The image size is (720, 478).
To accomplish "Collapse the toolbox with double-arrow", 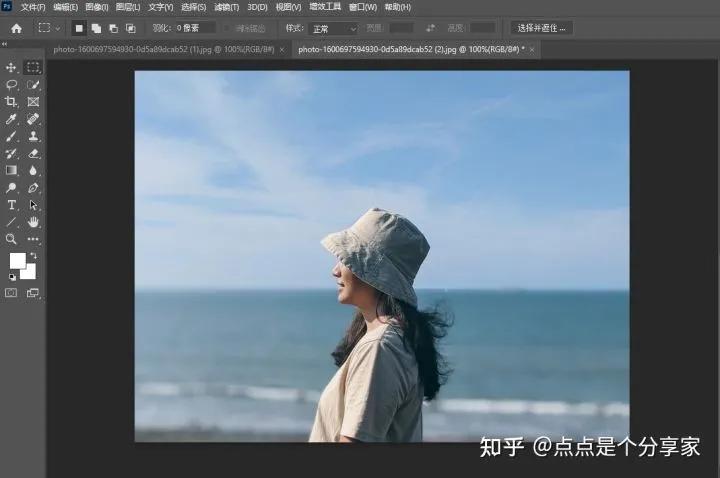I will (5, 44).
